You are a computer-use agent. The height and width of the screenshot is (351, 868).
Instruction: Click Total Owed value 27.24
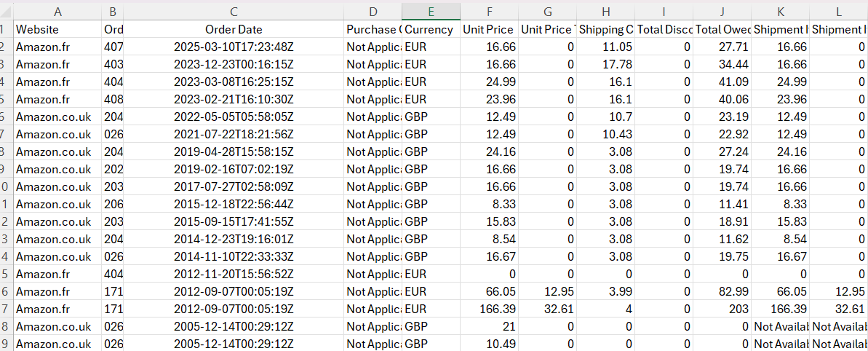(722, 151)
